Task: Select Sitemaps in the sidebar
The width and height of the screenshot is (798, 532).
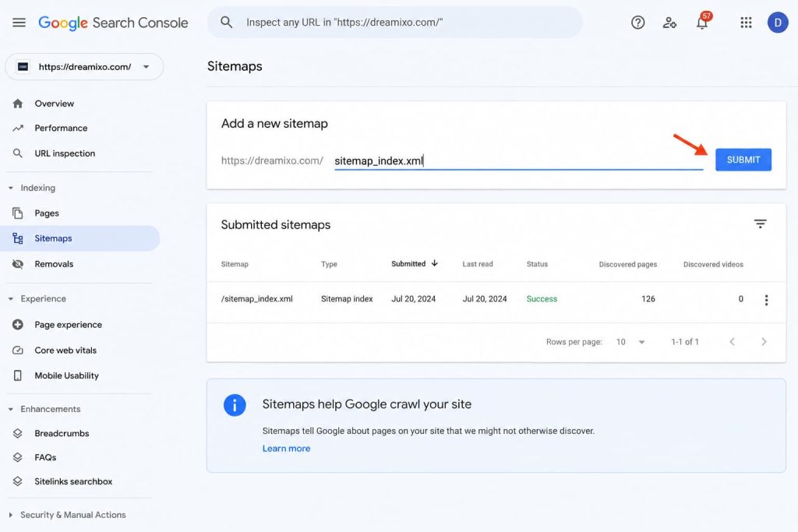Action: pyautogui.click(x=80, y=238)
